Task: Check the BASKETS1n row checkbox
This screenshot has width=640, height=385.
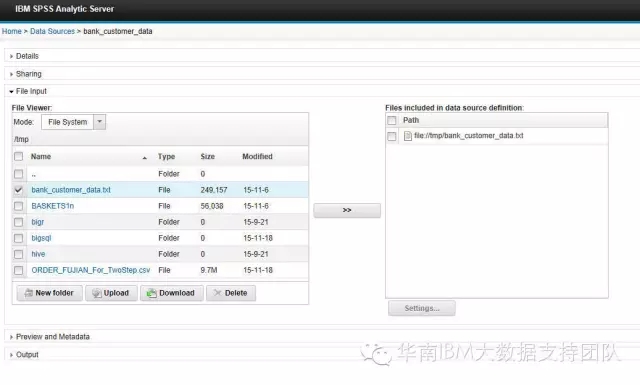Action: (18, 206)
